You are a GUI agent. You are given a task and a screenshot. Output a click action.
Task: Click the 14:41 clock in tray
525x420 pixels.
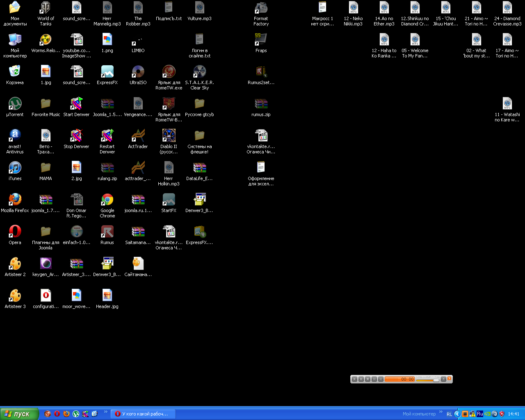pos(514,414)
